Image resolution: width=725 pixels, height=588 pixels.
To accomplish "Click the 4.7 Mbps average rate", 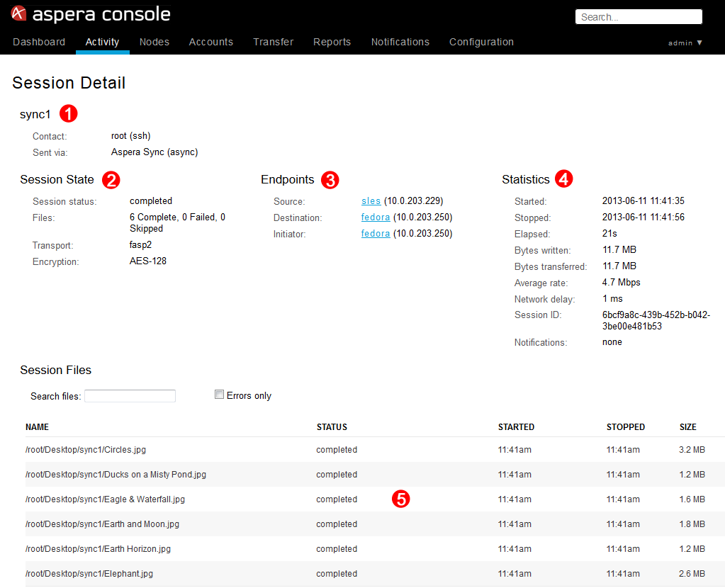I will point(621,283).
